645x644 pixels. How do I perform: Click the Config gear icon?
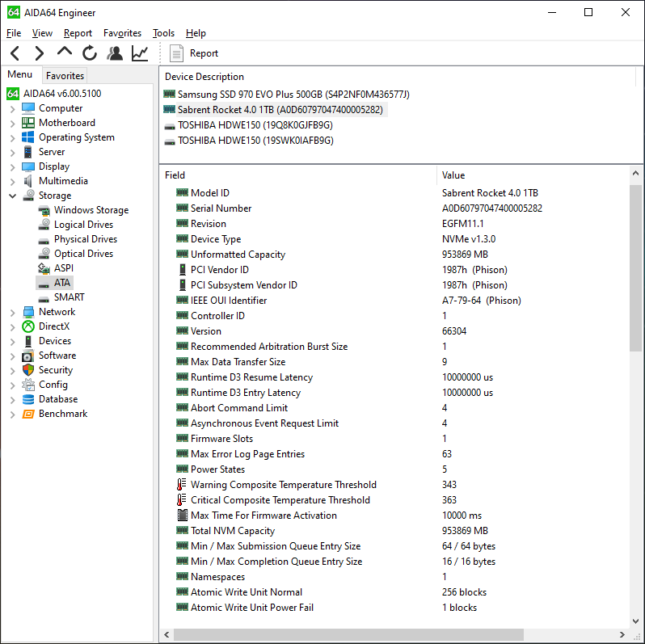[x=28, y=385]
